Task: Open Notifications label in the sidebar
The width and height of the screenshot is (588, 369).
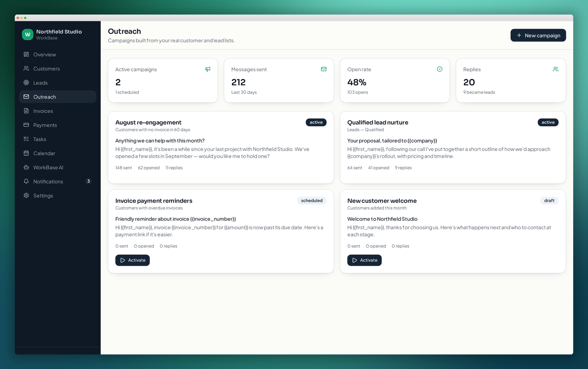Action: [48, 182]
